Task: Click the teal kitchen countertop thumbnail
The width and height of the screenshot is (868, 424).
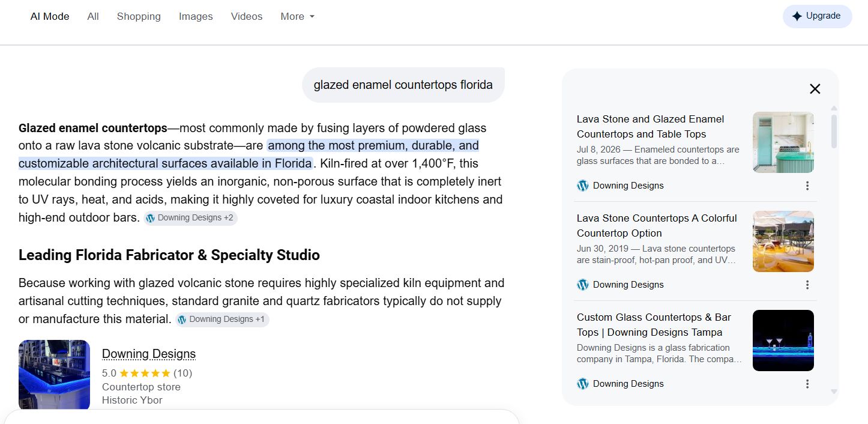Action: coord(783,142)
